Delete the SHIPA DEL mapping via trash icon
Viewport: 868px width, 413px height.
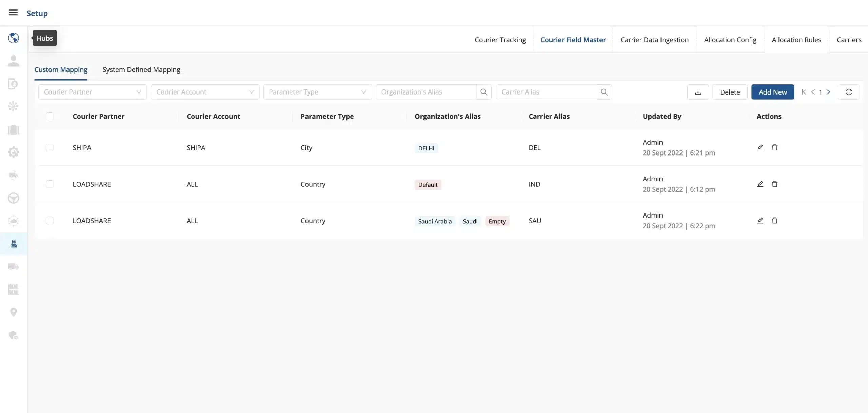(x=775, y=147)
